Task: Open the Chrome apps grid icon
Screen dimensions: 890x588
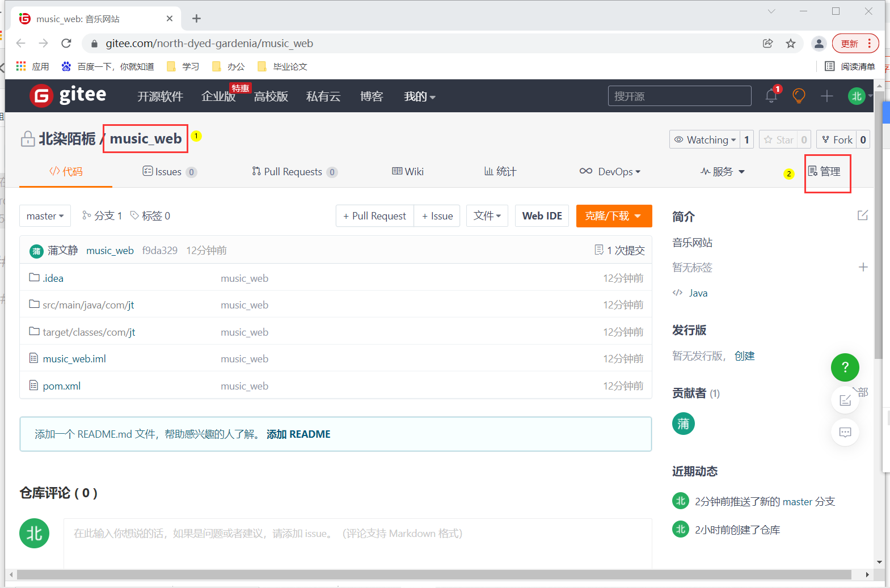Action: pyautogui.click(x=21, y=66)
